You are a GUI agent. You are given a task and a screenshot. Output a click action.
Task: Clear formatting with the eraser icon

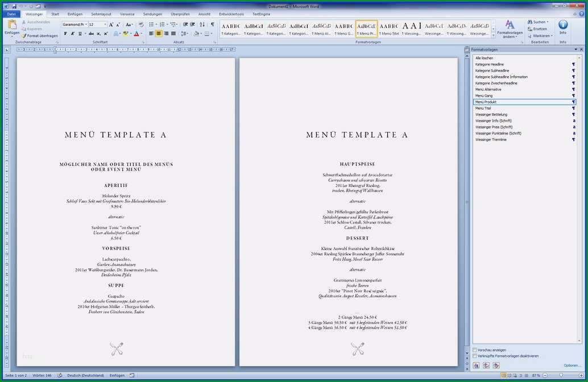tap(141, 25)
